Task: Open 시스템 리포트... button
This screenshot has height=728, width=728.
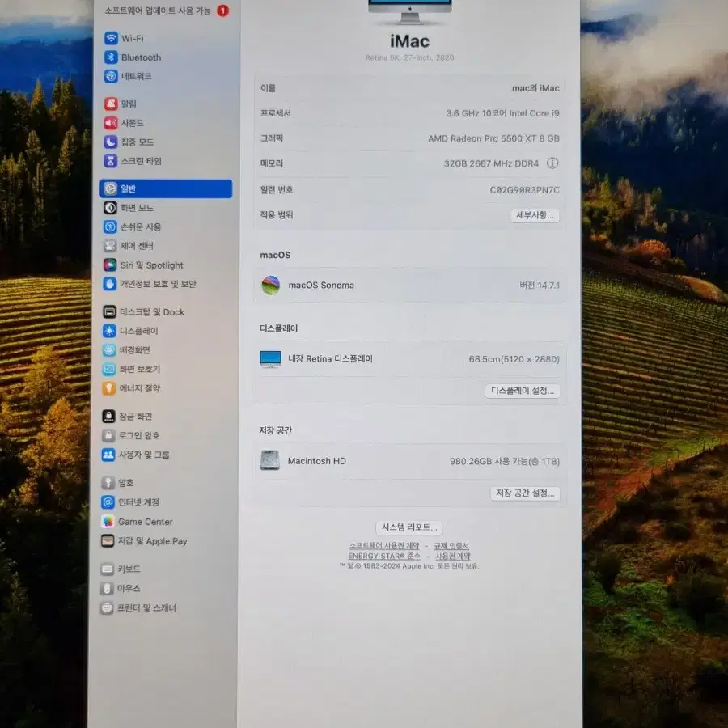Action: tap(409, 527)
